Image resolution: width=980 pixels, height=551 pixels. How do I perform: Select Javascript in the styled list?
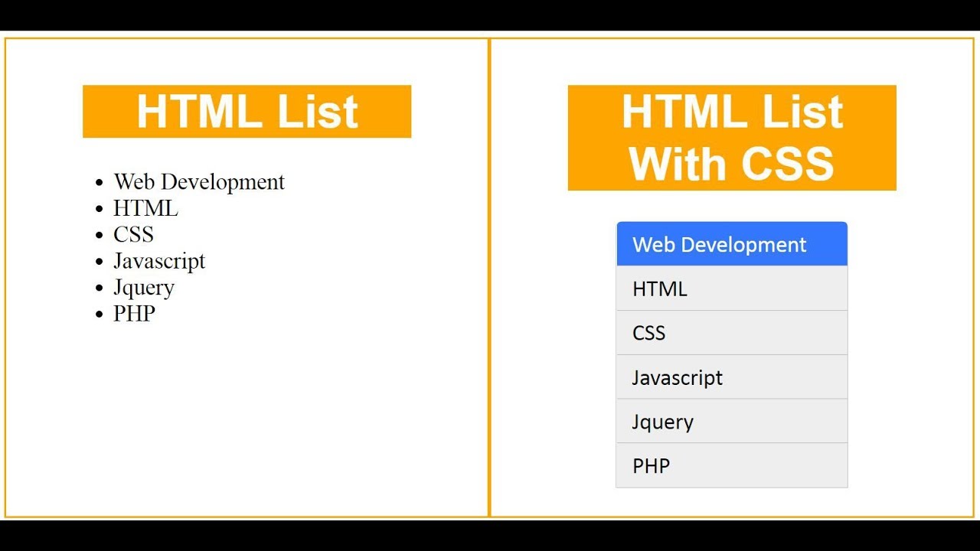[731, 377]
